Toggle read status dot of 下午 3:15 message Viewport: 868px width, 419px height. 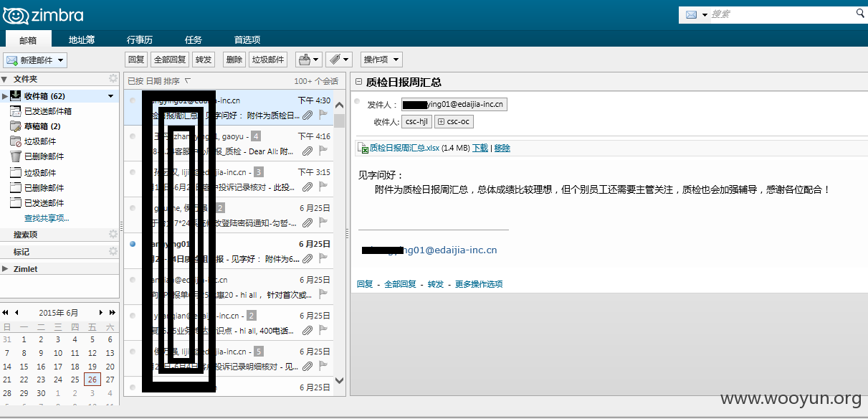[133, 172]
